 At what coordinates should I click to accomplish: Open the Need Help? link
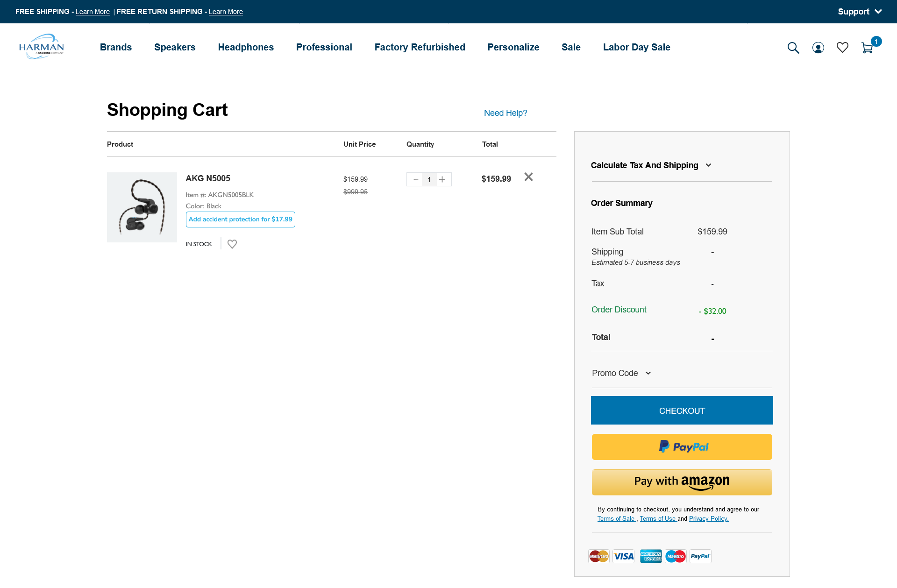pos(505,113)
